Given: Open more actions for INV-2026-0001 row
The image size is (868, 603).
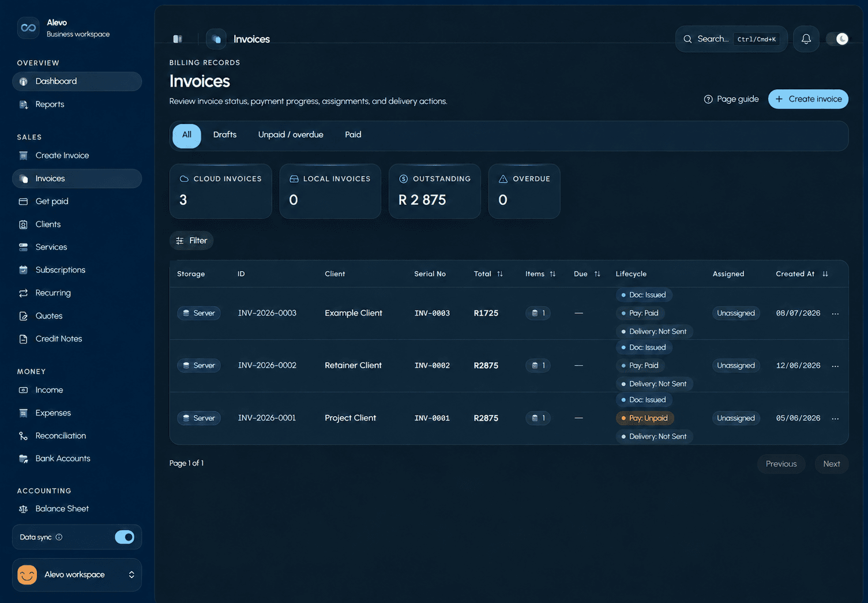Looking at the screenshot, I should [835, 418].
